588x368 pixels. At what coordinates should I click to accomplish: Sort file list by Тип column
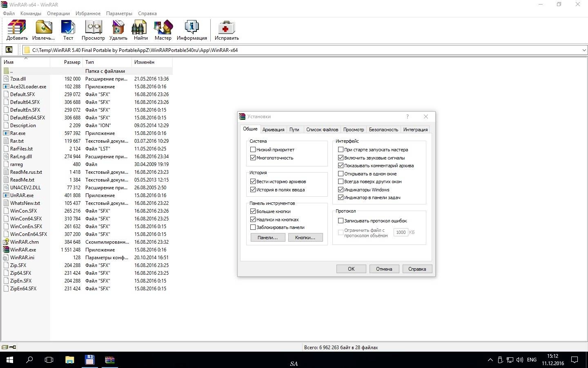[x=108, y=62]
